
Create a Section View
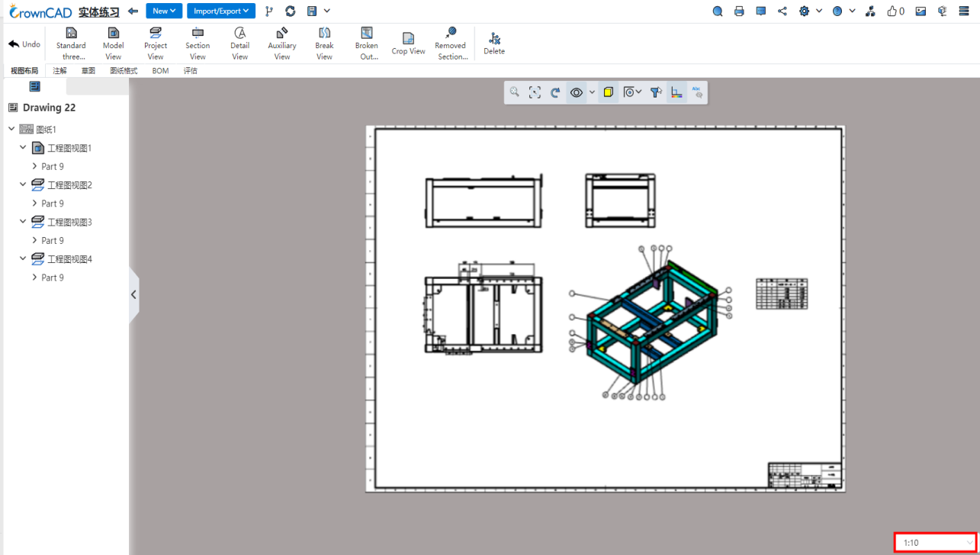[198, 44]
